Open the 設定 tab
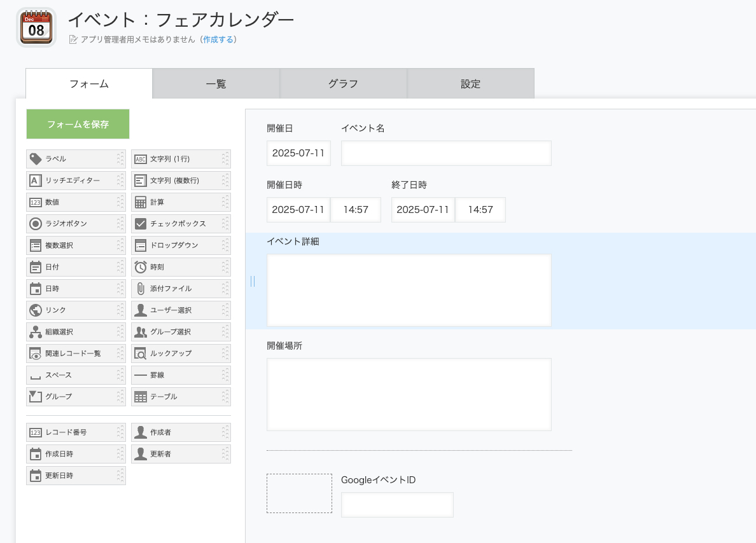 coord(470,83)
